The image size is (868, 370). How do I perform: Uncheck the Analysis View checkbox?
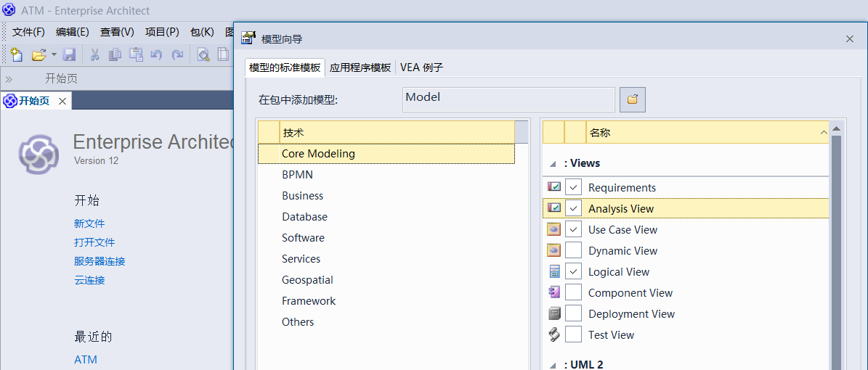574,208
